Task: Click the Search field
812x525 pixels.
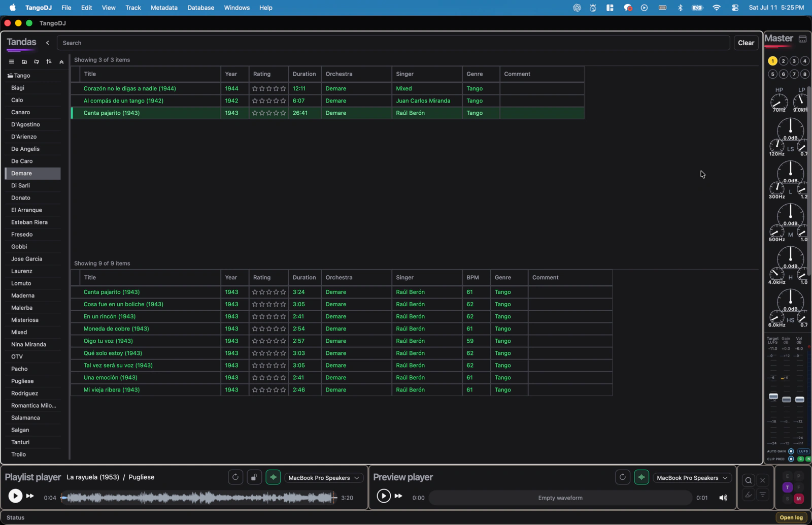Action: [393, 43]
